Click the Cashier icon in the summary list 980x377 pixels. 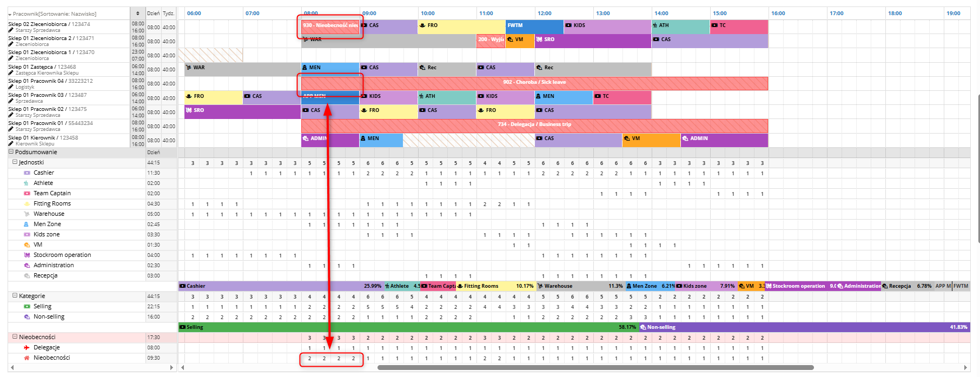pos(27,173)
